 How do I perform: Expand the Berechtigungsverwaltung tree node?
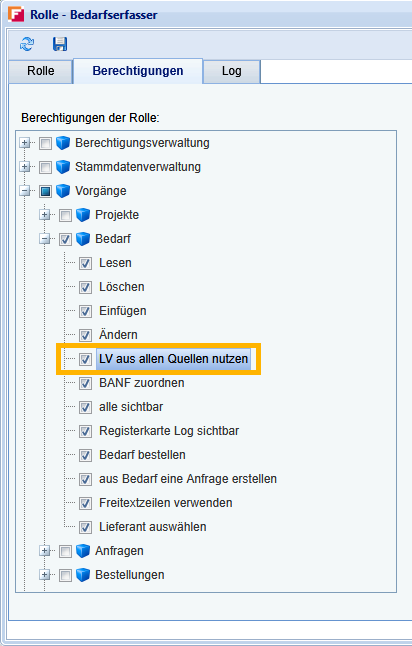(25, 143)
